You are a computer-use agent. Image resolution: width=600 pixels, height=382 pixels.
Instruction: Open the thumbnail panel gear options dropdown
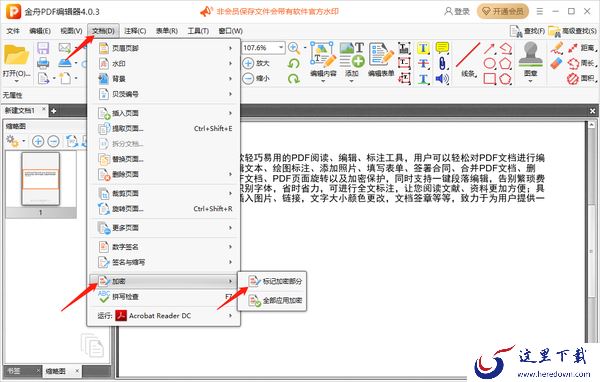click(24, 141)
